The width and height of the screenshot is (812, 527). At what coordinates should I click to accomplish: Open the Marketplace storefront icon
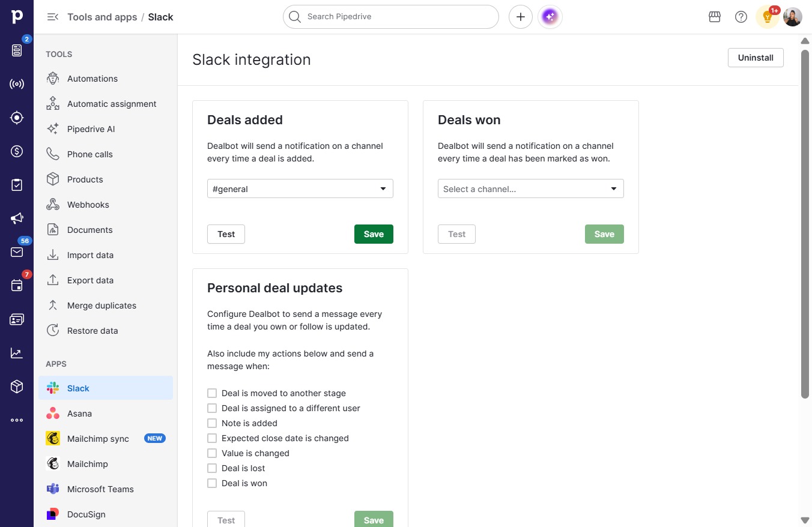tap(715, 17)
